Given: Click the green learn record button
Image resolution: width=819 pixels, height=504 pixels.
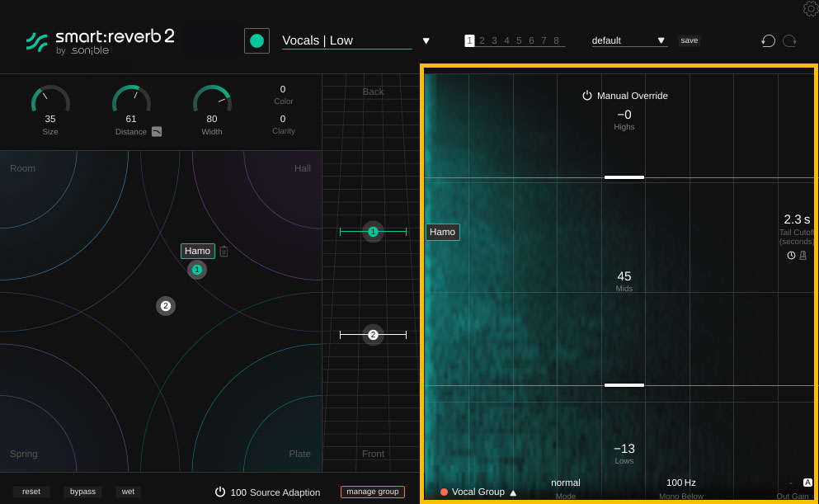Looking at the screenshot, I should (257, 40).
